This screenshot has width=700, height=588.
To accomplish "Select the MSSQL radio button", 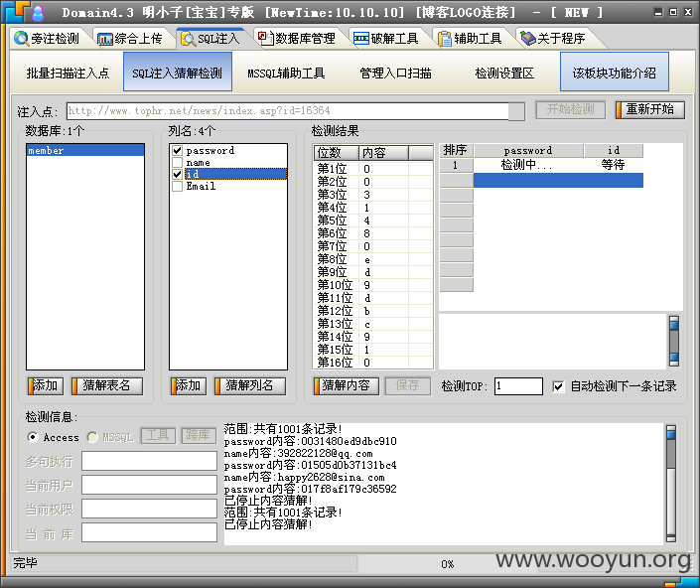I will point(92,437).
